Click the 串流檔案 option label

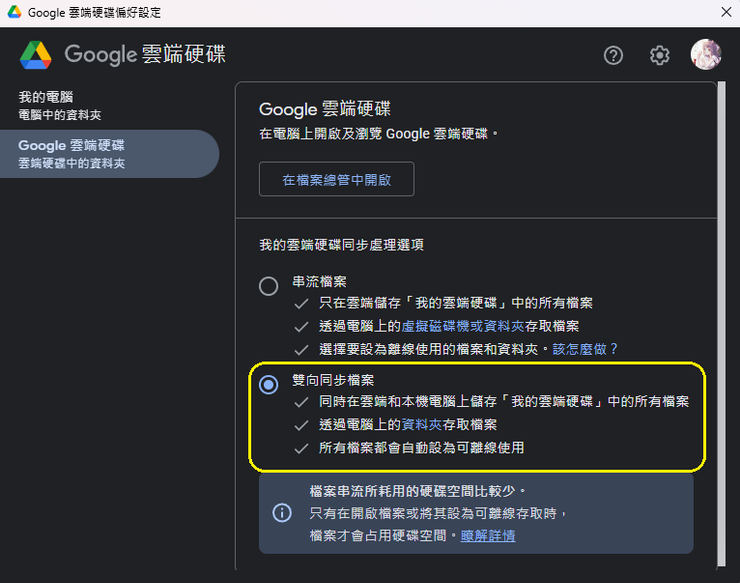320,282
